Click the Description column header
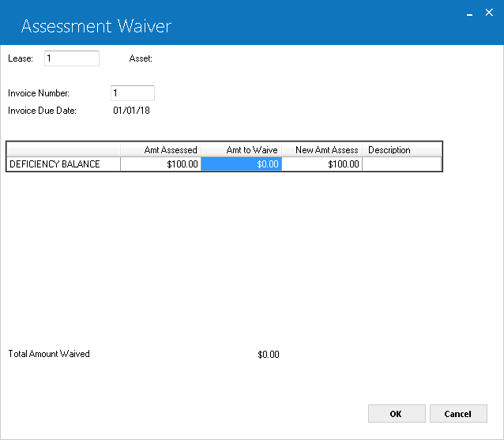This screenshot has height=440, width=504. click(402, 150)
